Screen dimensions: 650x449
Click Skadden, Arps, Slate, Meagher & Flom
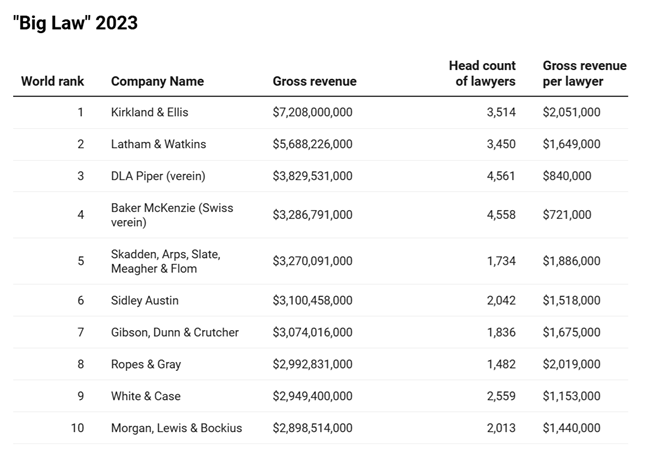tap(165, 261)
